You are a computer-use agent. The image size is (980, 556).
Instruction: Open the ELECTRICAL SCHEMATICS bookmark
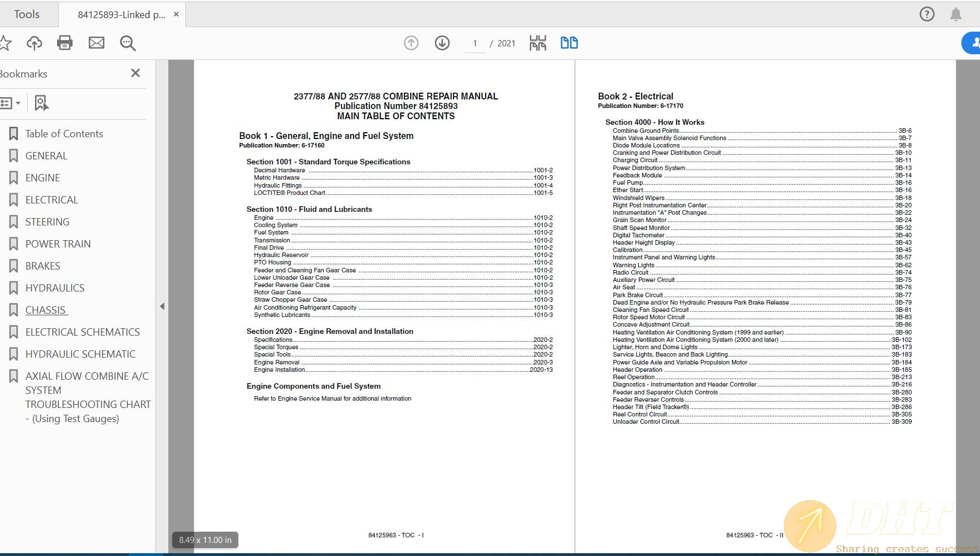82,332
